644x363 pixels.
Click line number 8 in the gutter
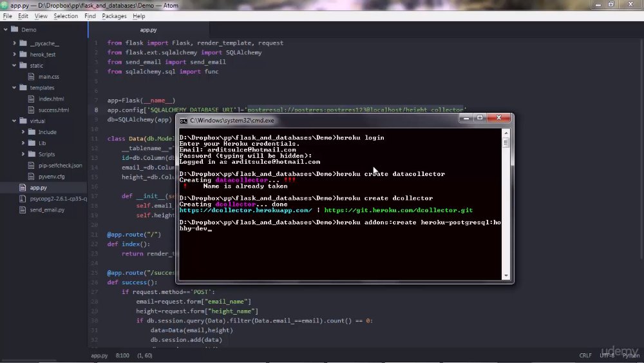tap(96, 110)
